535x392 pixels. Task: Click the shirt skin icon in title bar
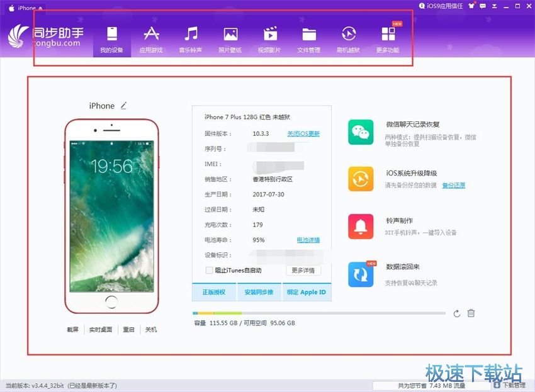pos(471,6)
